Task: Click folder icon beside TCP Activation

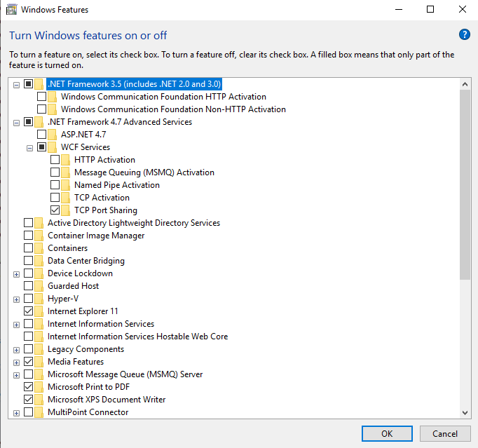Action: 65,198
